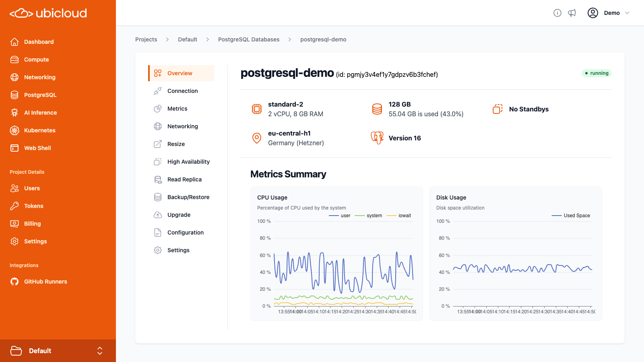Open the Billing page

(x=32, y=224)
